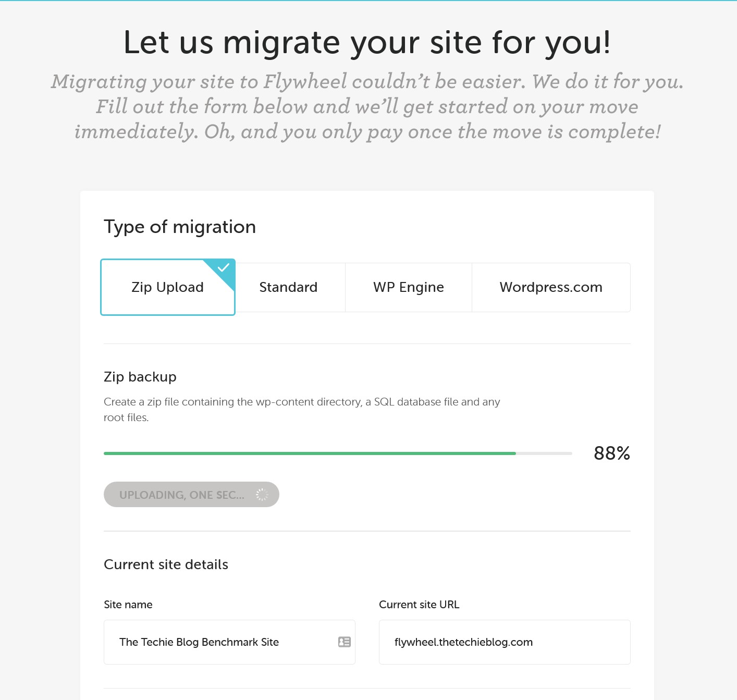Click the Zip backup section heading
737x700 pixels.
pyautogui.click(x=140, y=377)
